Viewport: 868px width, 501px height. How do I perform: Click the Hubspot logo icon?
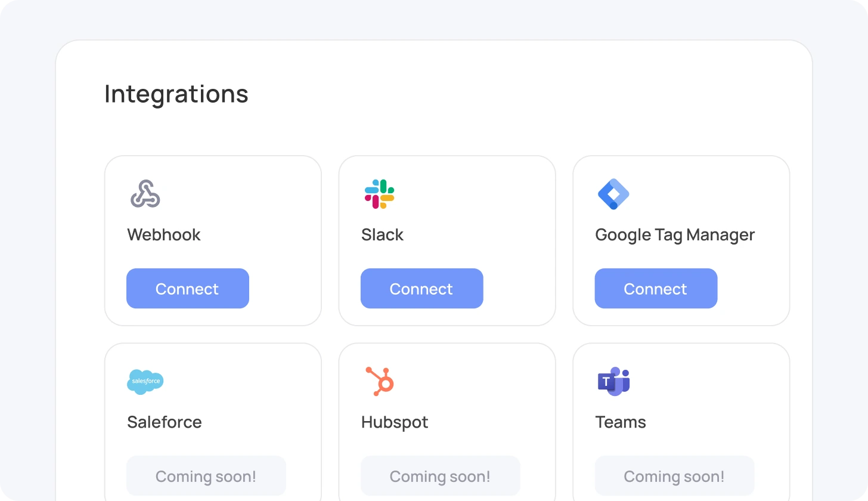(380, 381)
